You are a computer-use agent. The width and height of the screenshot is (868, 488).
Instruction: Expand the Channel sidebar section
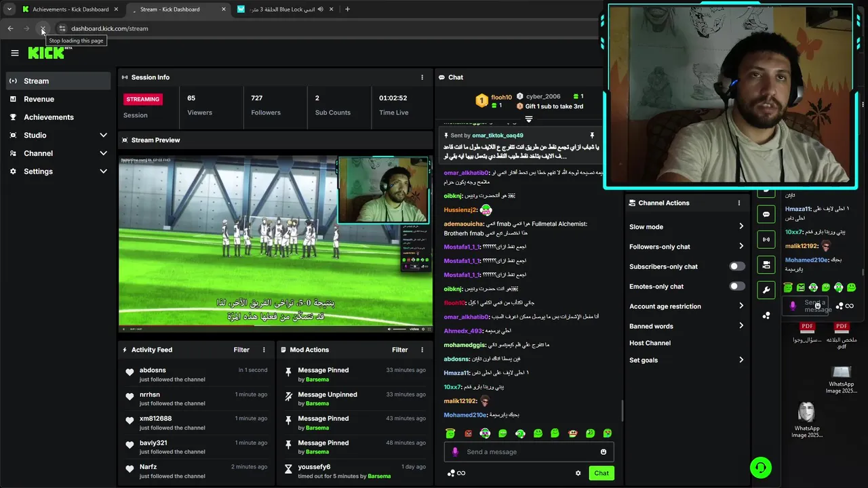tap(60, 153)
